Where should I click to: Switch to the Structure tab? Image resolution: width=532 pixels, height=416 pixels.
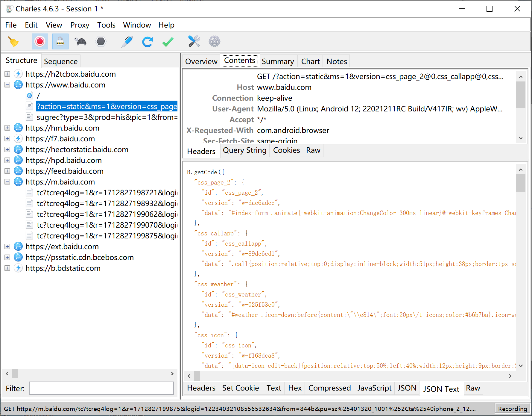[22, 60]
